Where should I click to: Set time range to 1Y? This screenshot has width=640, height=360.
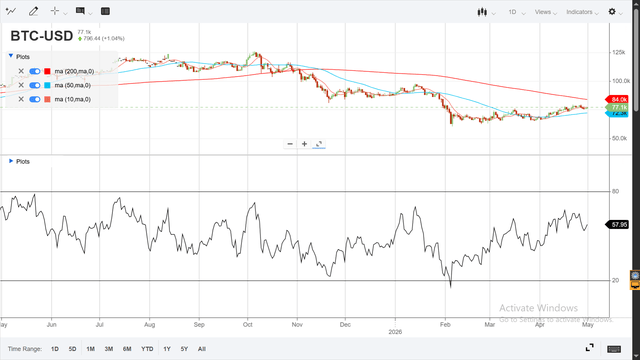(x=167, y=349)
